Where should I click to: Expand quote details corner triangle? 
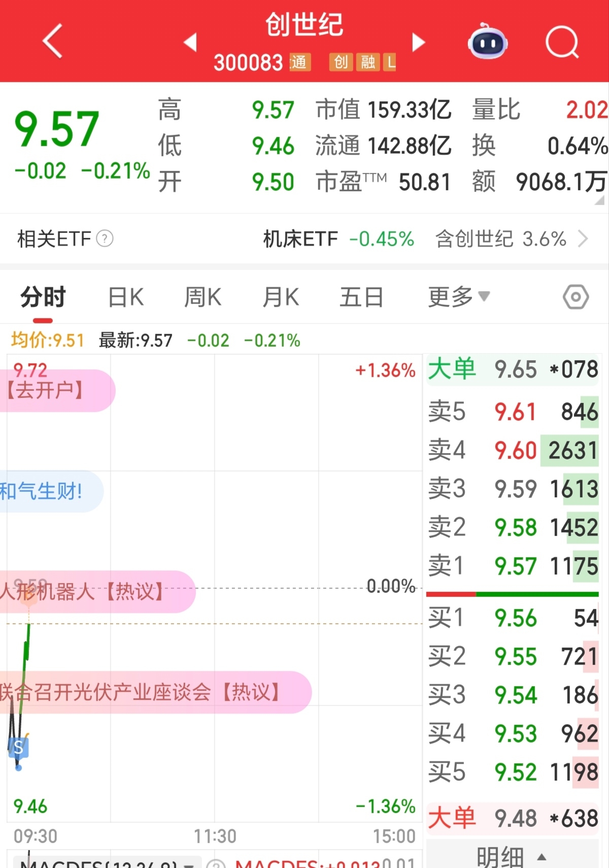(600, 200)
